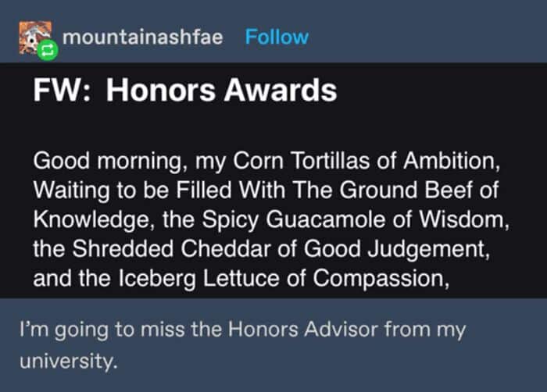Open the mountainashfae blog username link
This screenshot has height=392, width=547.
143,37
